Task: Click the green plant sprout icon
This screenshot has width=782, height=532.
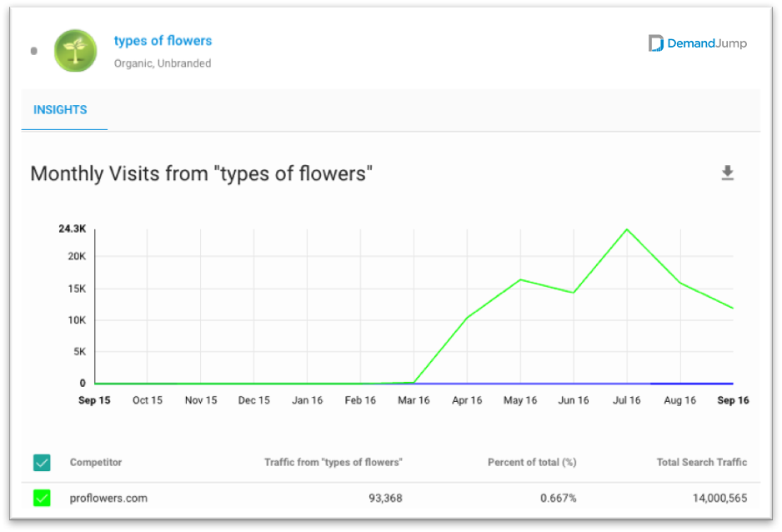Action: tap(75, 50)
